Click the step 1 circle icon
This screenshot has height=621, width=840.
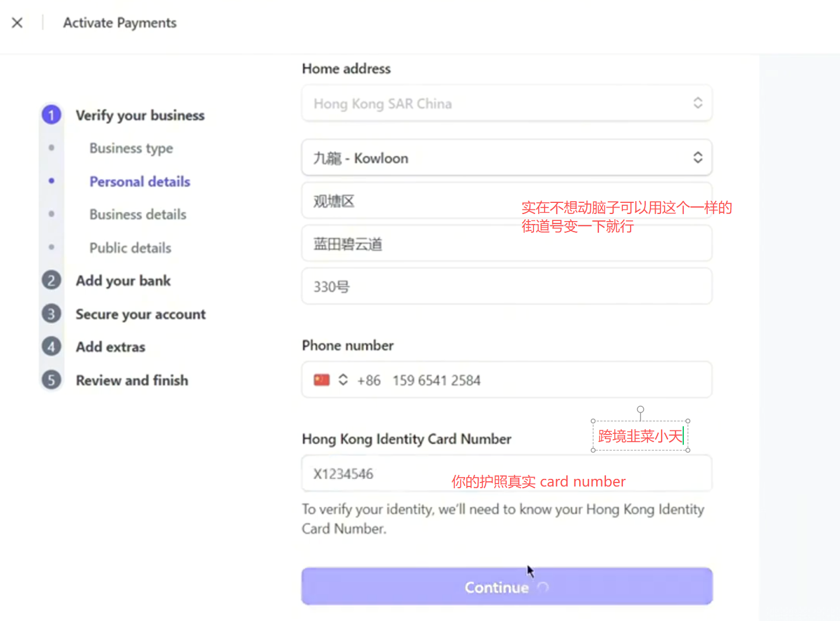click(x=51, y=115)
